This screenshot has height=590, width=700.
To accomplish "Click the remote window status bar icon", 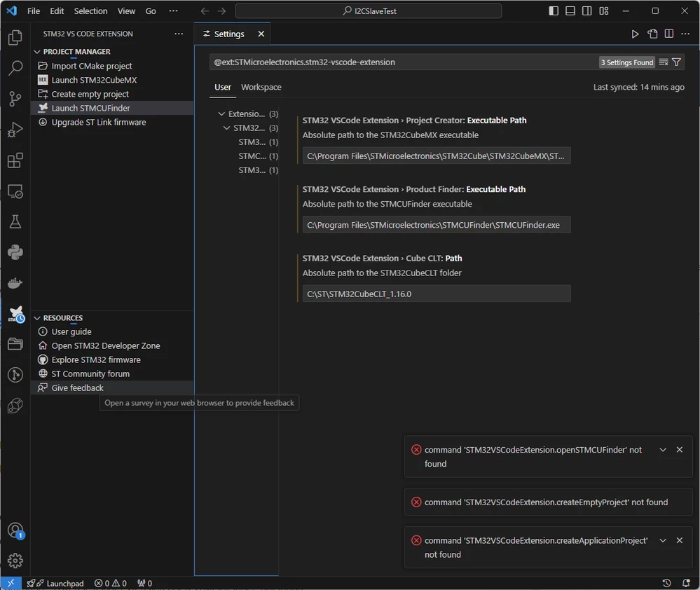I will click(x=11, y=583).
